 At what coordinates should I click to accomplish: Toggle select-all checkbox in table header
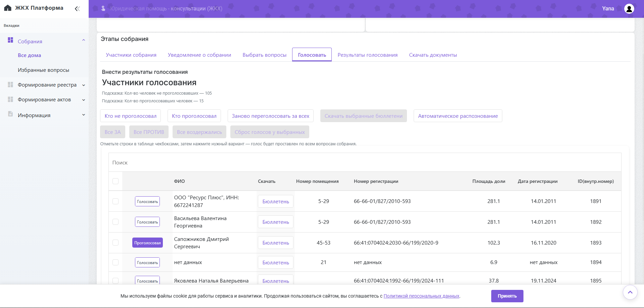(116, 181)
